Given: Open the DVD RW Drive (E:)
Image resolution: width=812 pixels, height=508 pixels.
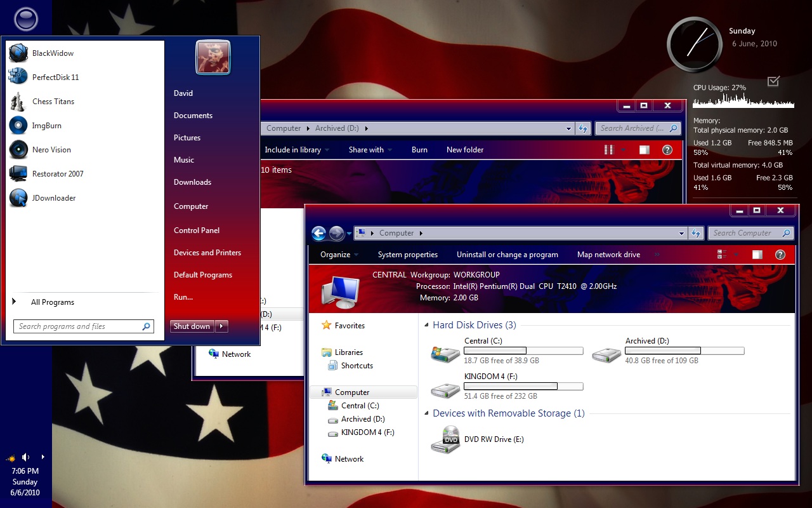Looking at the screenshot, I should coord(494,439).
